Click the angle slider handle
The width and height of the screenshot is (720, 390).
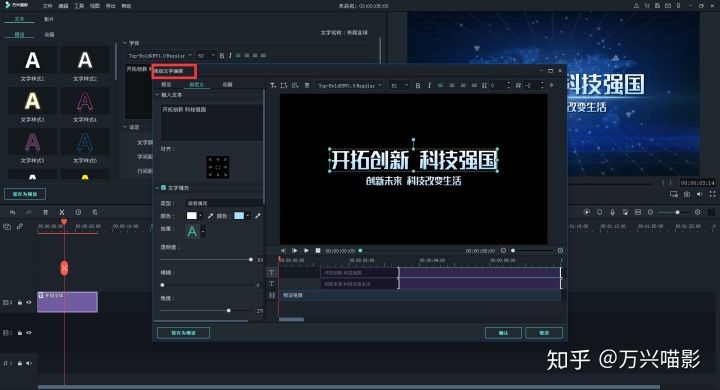229,311
